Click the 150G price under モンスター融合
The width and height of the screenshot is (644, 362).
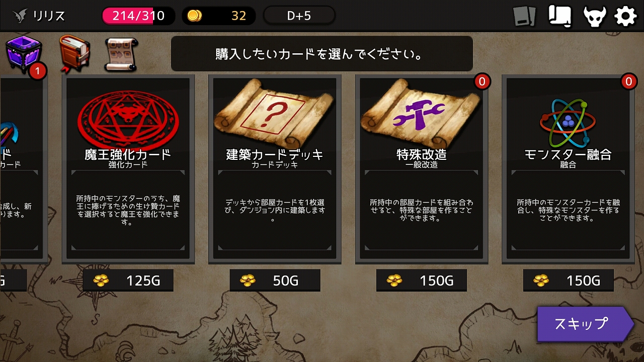[x=569, y=281]
